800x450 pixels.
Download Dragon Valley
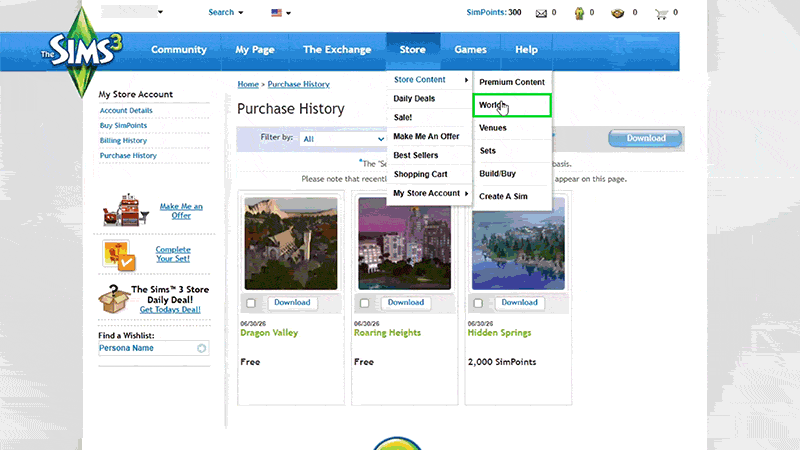(x=292, y=303)
